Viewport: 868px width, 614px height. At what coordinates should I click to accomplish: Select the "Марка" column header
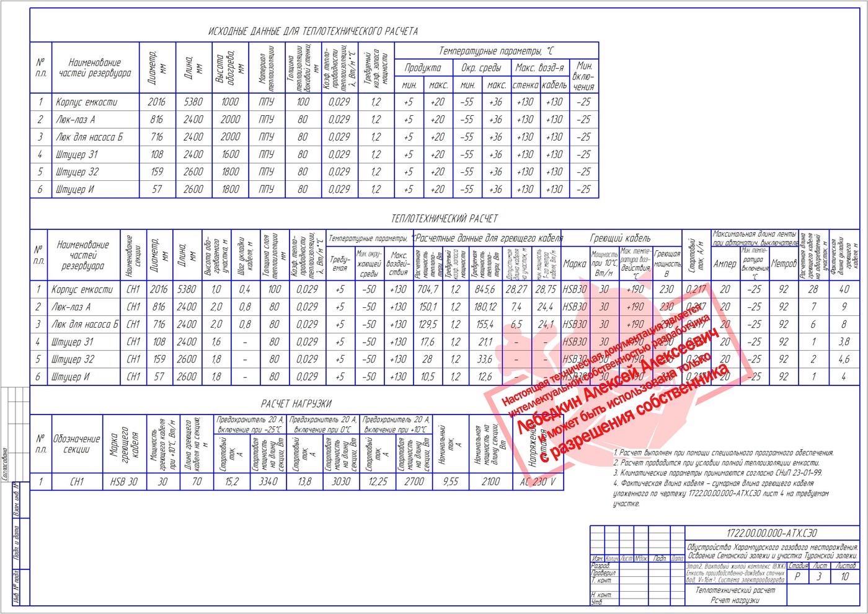pyautogui.click(x=574, y=264)
